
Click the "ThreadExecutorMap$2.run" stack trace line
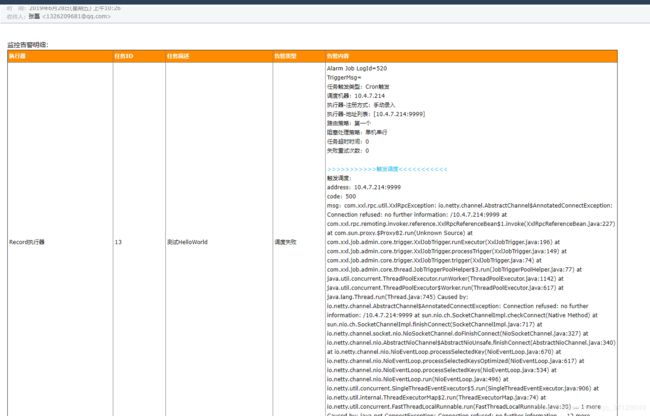[x=436, y=397]
